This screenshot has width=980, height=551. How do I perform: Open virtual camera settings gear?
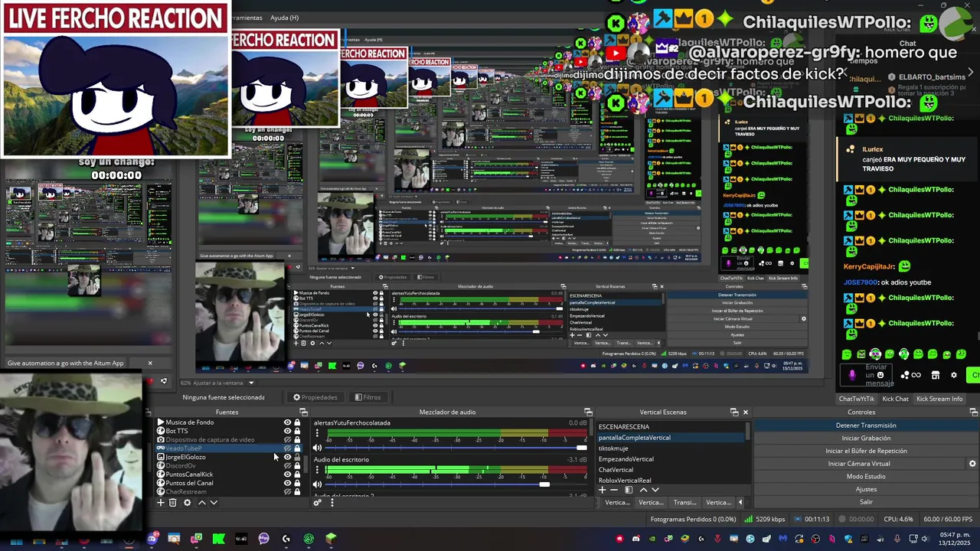point(972,464)
